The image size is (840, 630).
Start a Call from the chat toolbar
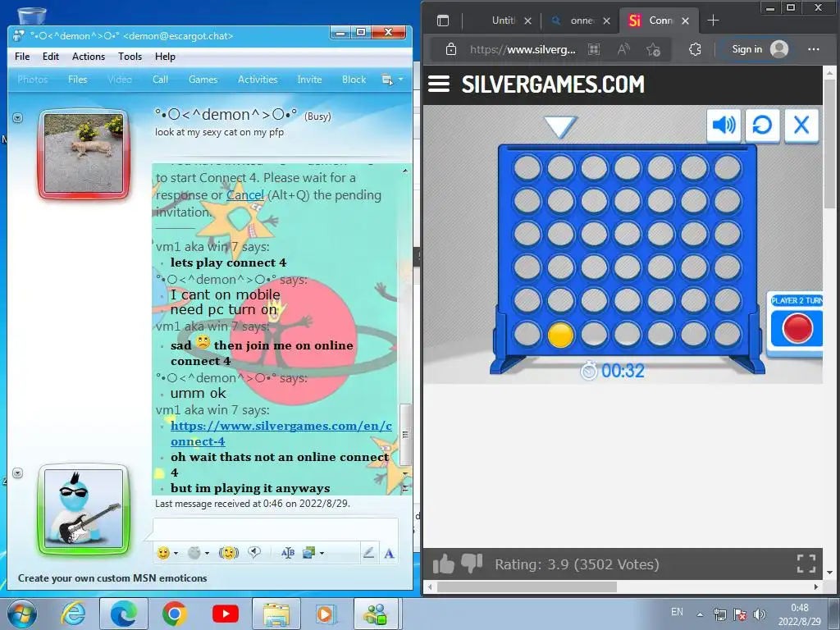tap(160, 80)
